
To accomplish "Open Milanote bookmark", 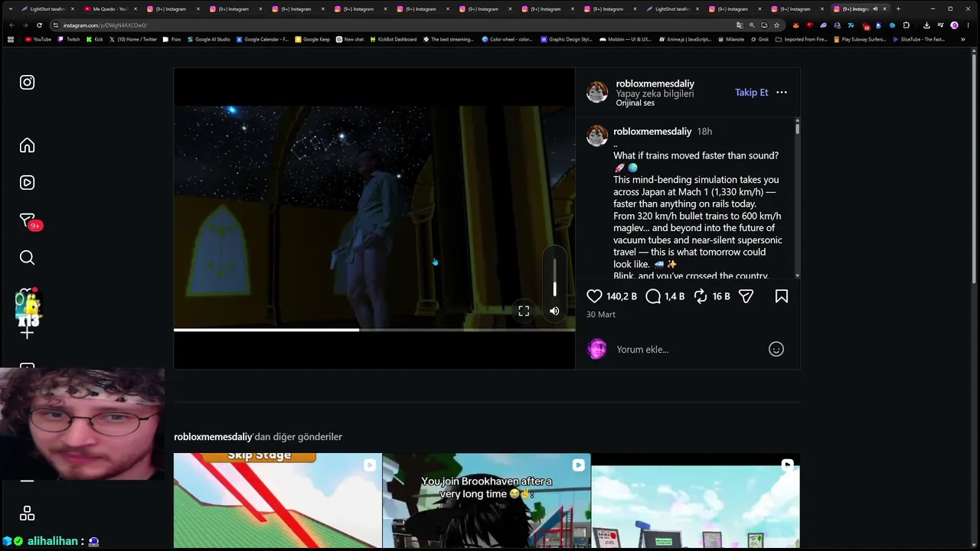I will point(730,39).
